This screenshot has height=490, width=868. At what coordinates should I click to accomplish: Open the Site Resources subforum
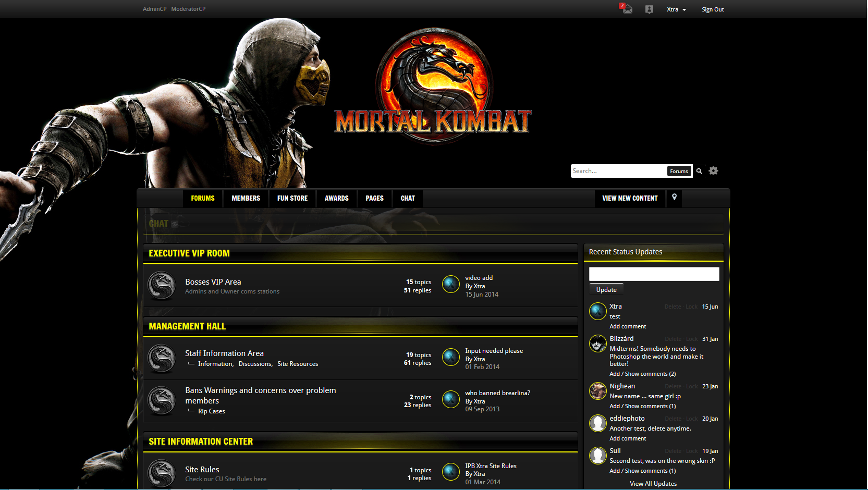298,364
